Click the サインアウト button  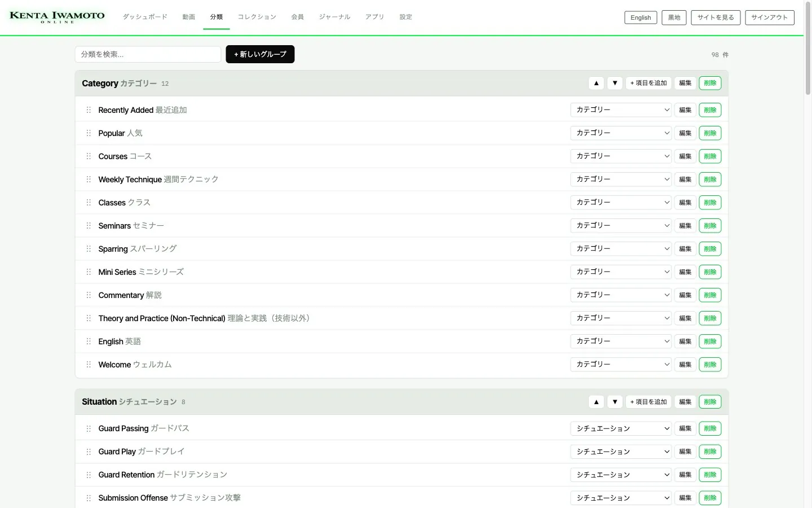[x=770, y=17]
